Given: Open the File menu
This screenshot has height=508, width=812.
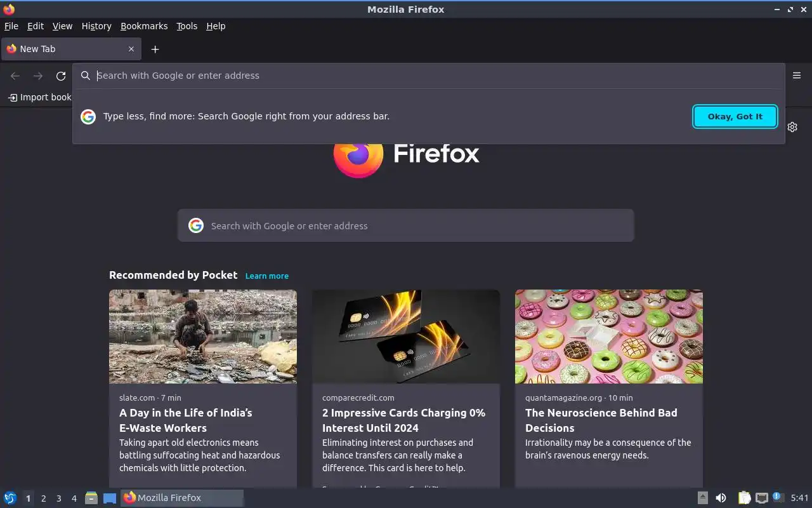Looking at the screenshot, I should 11,26.
